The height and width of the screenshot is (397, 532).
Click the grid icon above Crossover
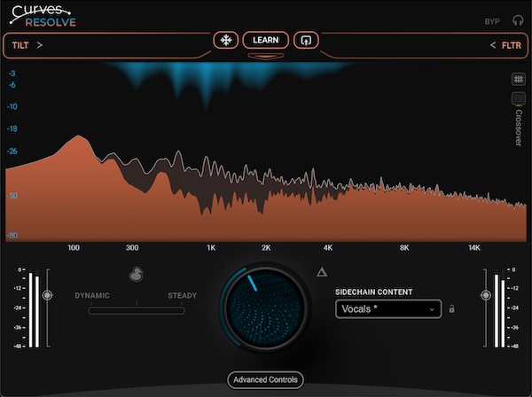tap(519, 79)
